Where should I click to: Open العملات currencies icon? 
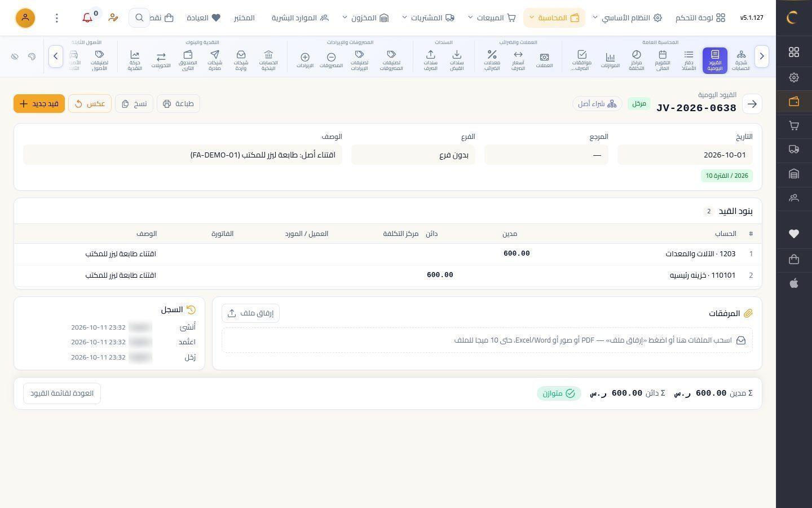pyautogui.click(x=544, y=60)
